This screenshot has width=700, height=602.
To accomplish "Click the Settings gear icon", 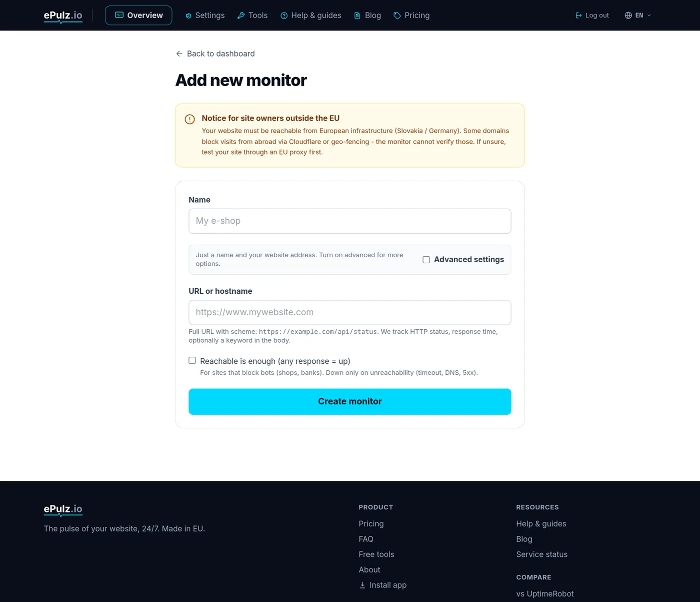I will [188, 16].
